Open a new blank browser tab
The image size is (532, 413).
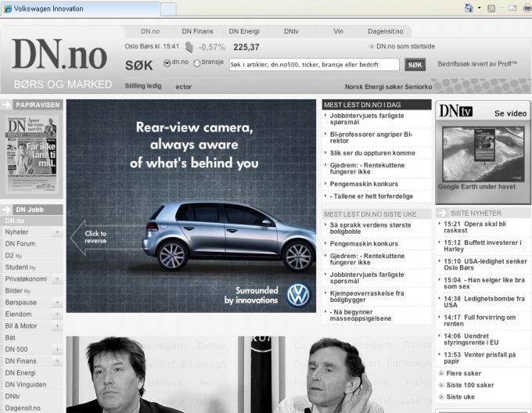tap(168, 9)
